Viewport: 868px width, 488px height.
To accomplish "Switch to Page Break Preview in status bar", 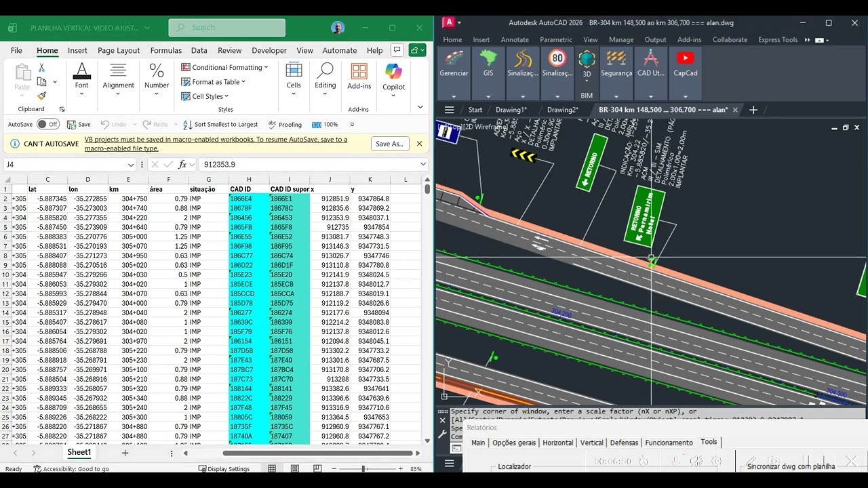I will click(x=317, y=468).
